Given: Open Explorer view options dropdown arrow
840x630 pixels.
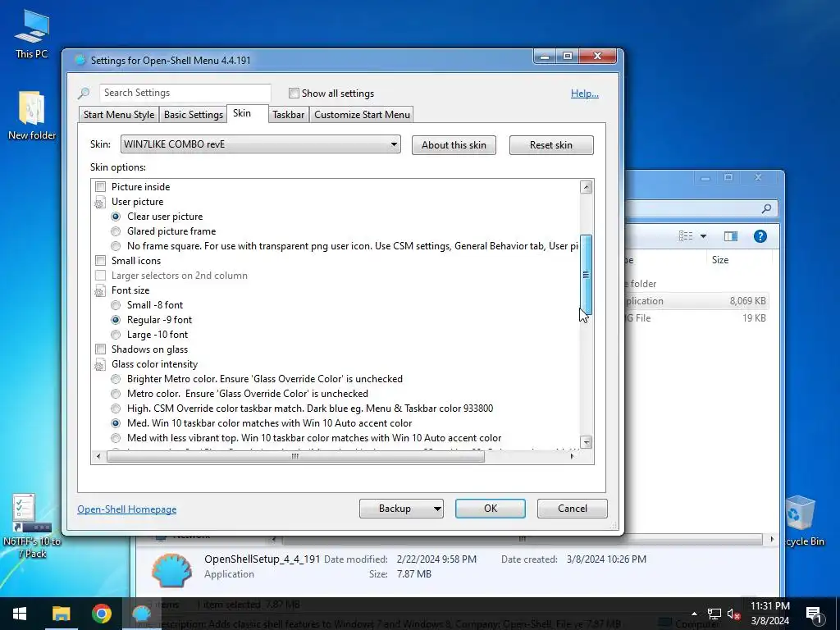Looking at the screenshot, I should (x=703, y=236).
